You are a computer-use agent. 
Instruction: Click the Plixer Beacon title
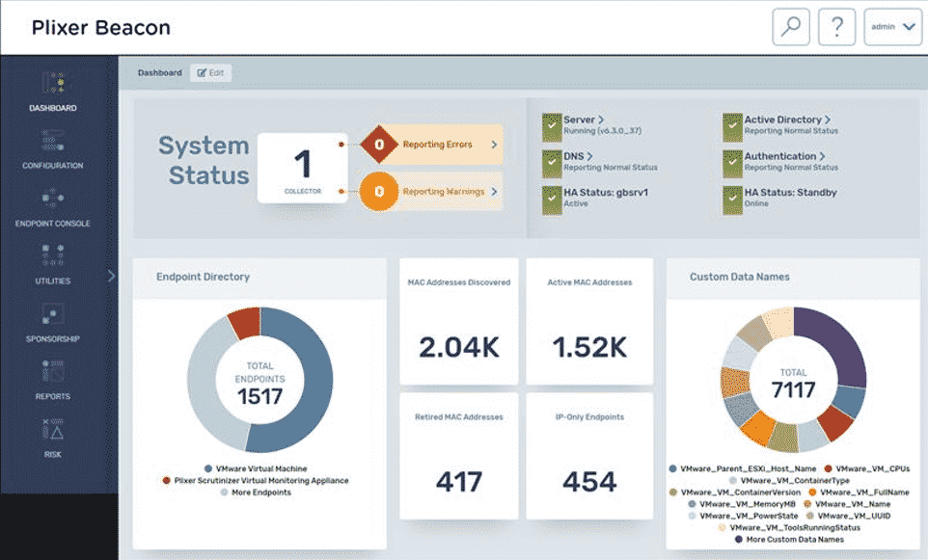(x=100, y=27)
